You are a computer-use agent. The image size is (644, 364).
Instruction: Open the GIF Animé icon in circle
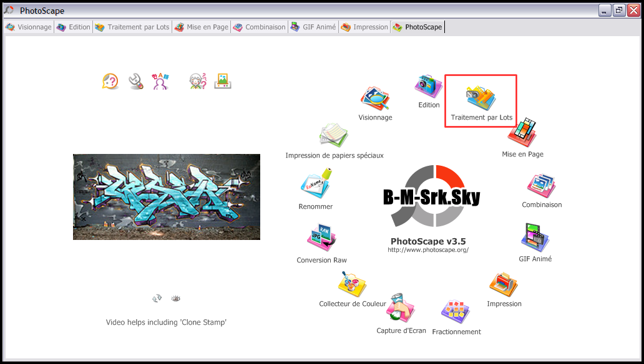click(x=535, y=237)
